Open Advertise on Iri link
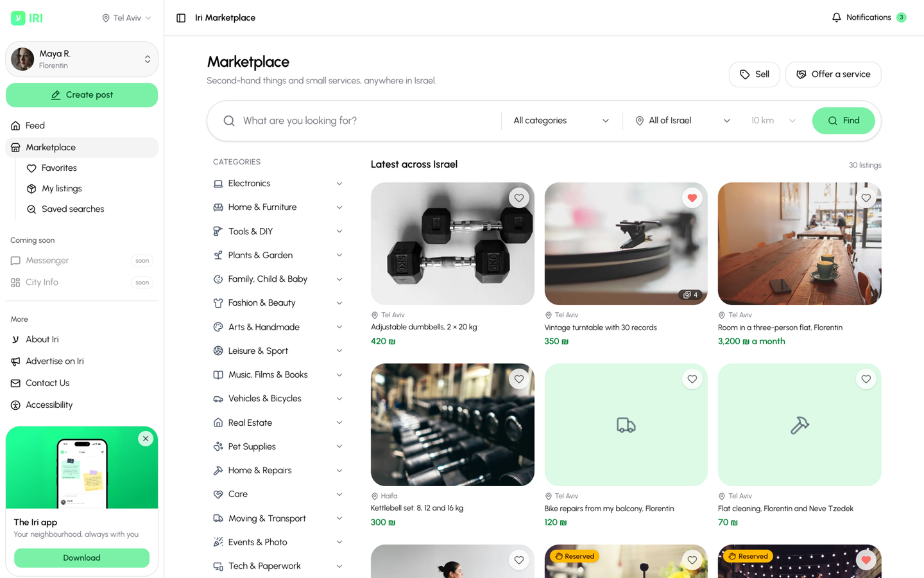Image resolution: width=924 pixels, height=578 pixels. coord(81,362)
